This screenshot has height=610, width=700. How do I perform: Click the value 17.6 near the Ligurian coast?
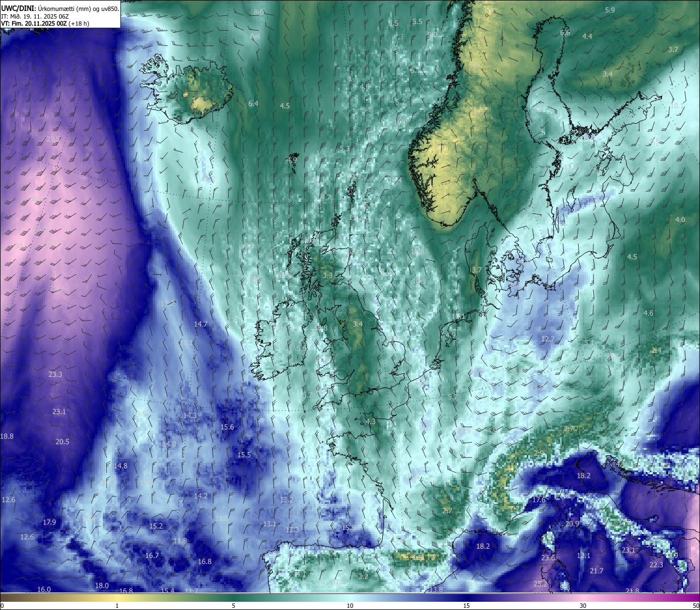tap(539, 499)
